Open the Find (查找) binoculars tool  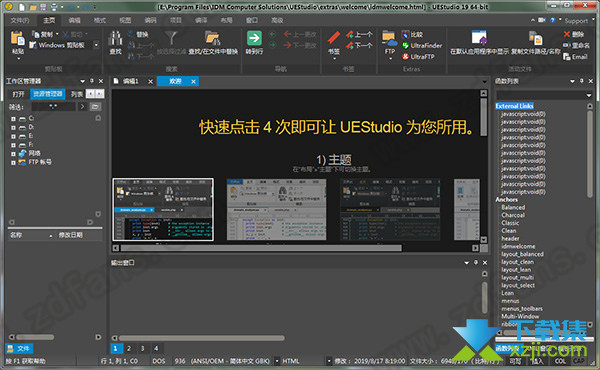[115, 39]
